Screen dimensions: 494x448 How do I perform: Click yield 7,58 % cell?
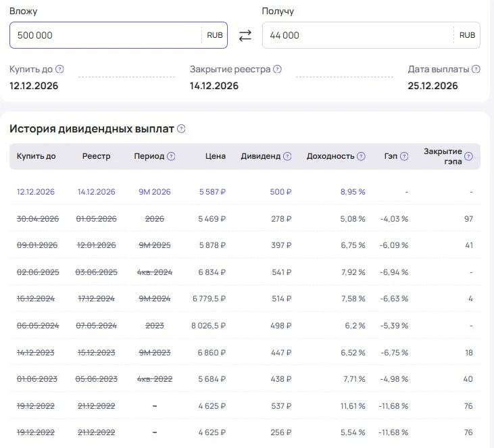tap(353, 299)
